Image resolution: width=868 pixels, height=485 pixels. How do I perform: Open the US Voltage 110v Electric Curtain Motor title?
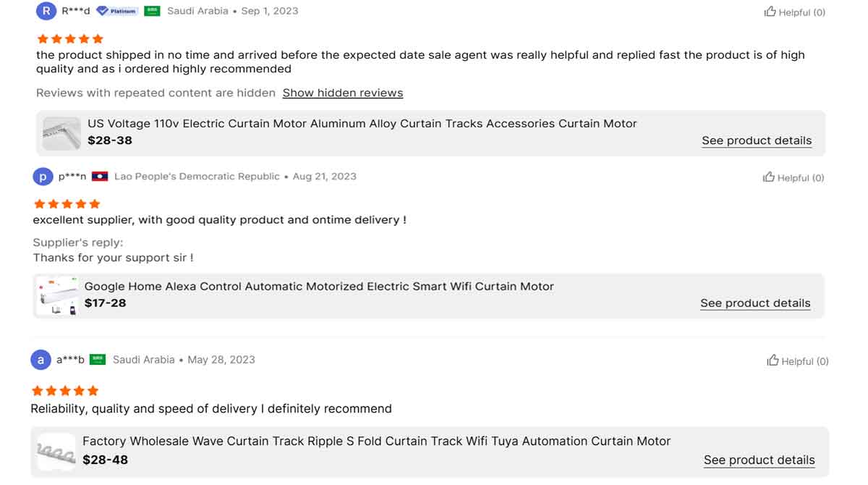click(x=362, y=124)
